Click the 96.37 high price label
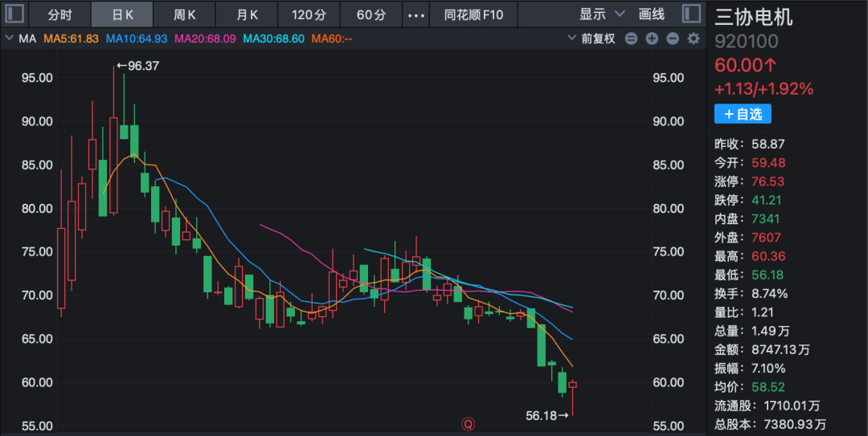Viewport: 868px width, 436px height. point(138,66)
